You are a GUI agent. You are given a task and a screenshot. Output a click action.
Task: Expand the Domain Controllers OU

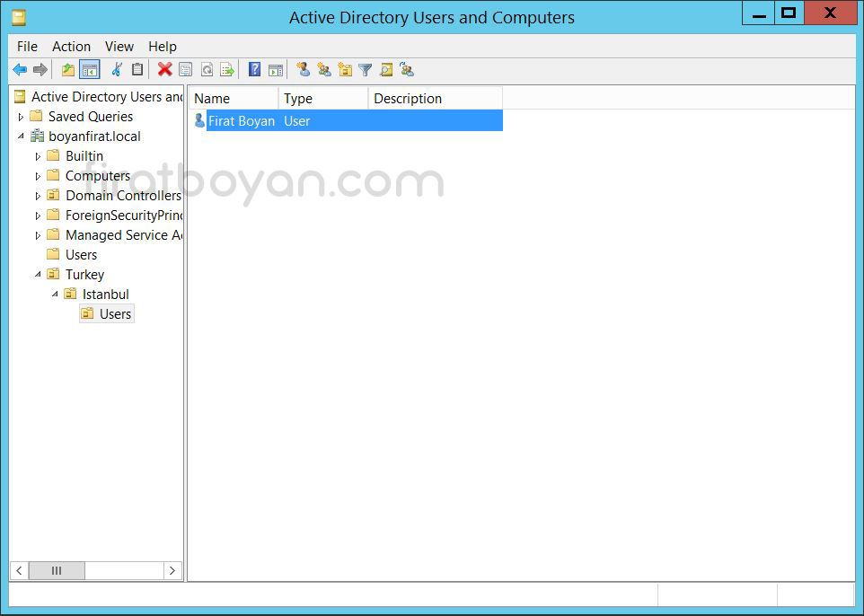tap(38, 196)
